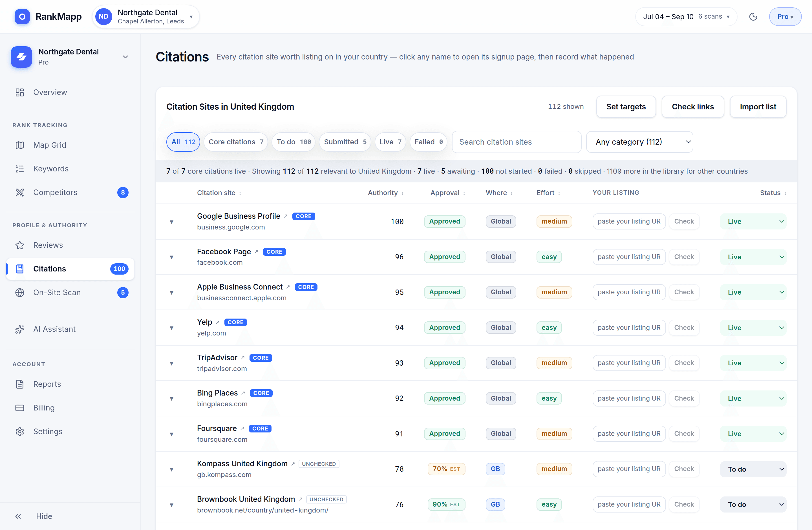
Task: Filter to Submitted citations
Action: [x=345, y=142]
